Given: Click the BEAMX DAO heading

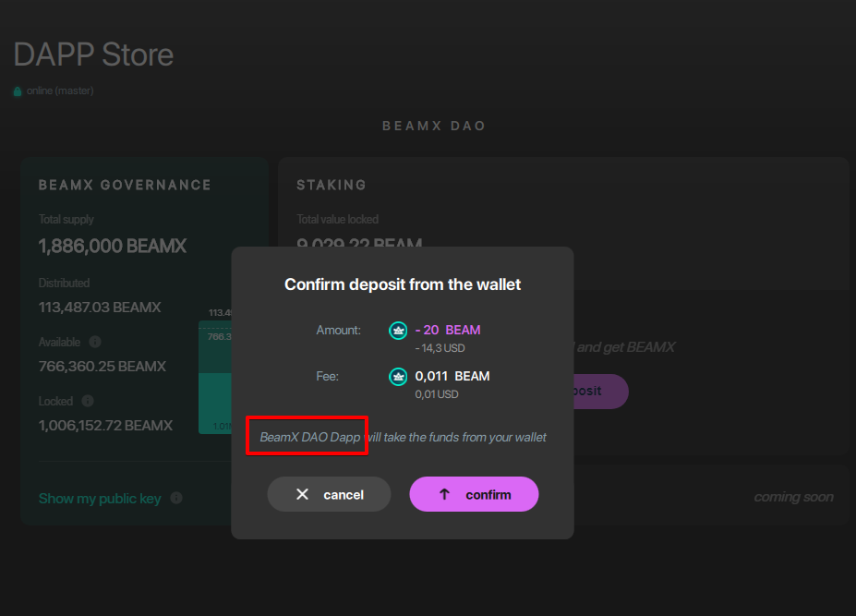Looking at the screenshot, I should [x=434, y=126].
